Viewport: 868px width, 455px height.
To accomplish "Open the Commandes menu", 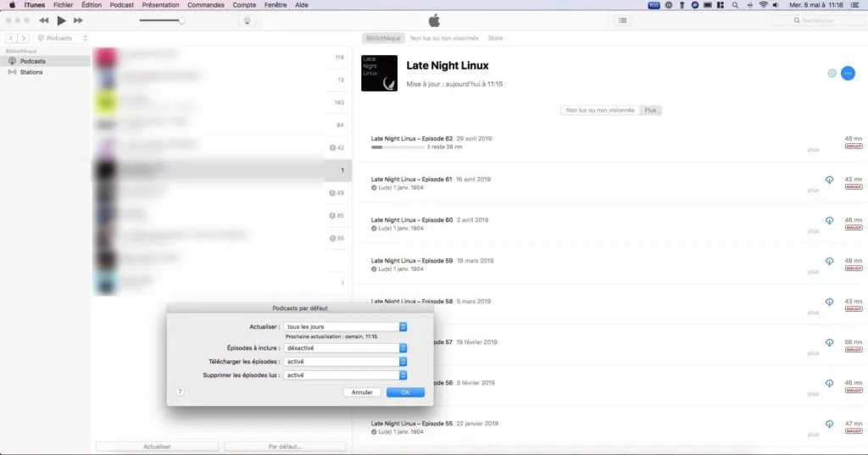I will 206,5.
